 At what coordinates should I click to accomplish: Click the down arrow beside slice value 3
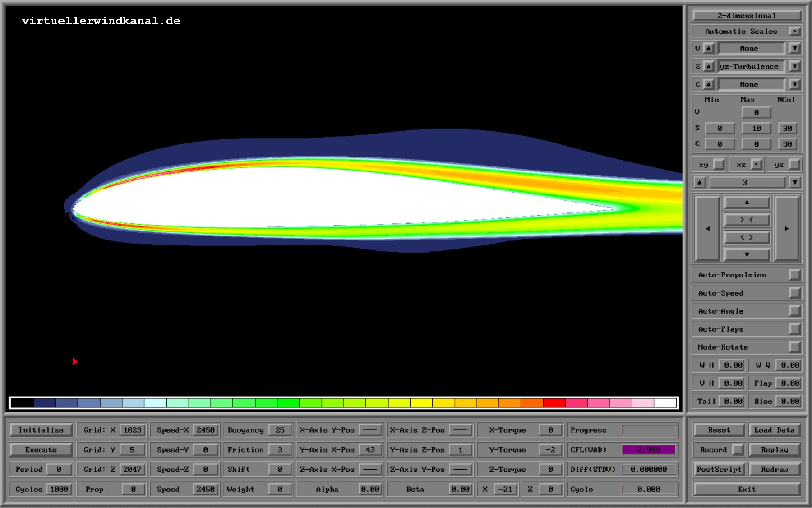794,183
